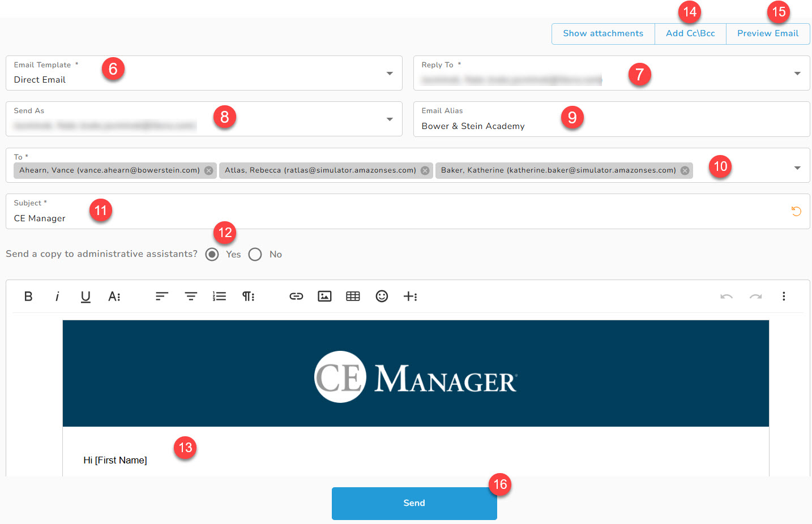Insert a hyperlink
The width and height of the screenshot is (812, 524).
[296, 296]
